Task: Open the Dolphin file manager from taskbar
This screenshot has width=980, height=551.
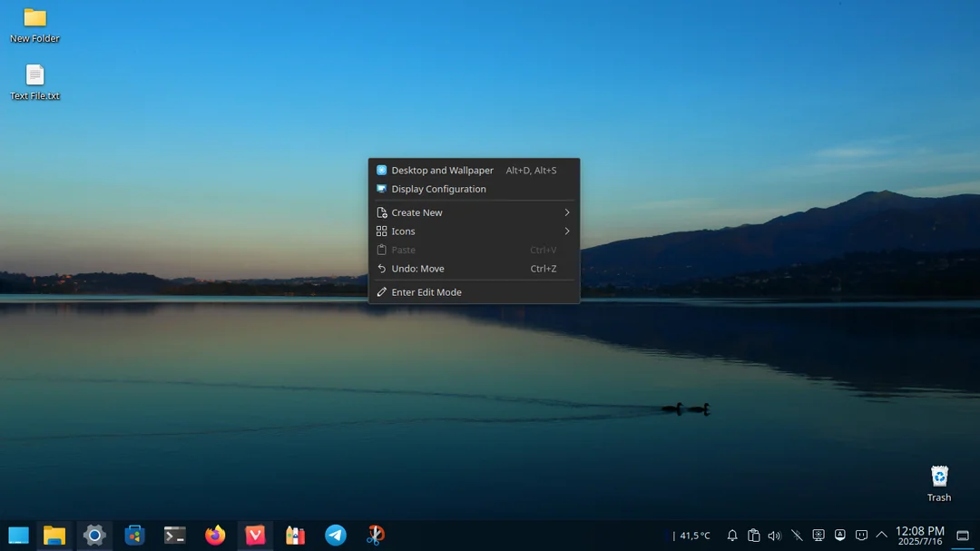Action: point(54,536)
